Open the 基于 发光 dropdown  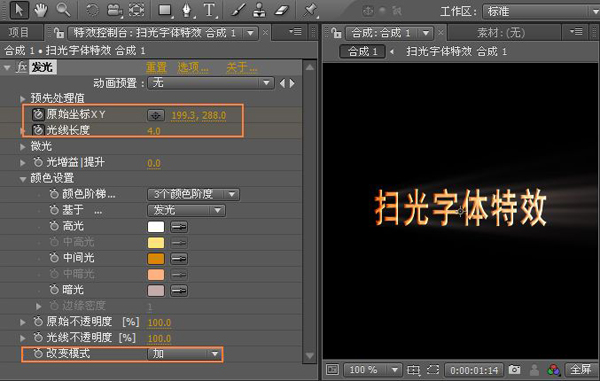(x=186, y=210)
